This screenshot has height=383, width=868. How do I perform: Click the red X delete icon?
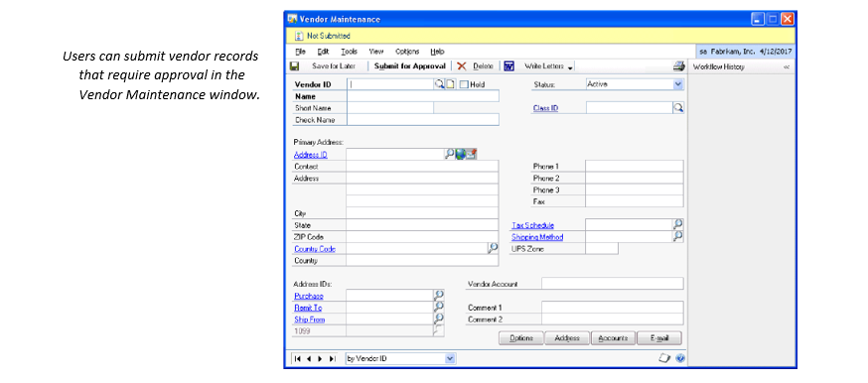pyautogui.click(x=462, y=66)
